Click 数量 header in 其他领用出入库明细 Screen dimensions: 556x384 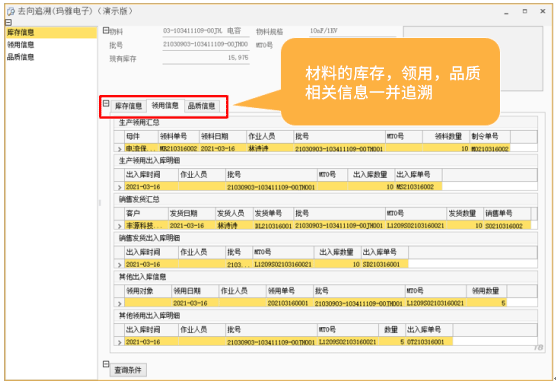coord(392,330)
